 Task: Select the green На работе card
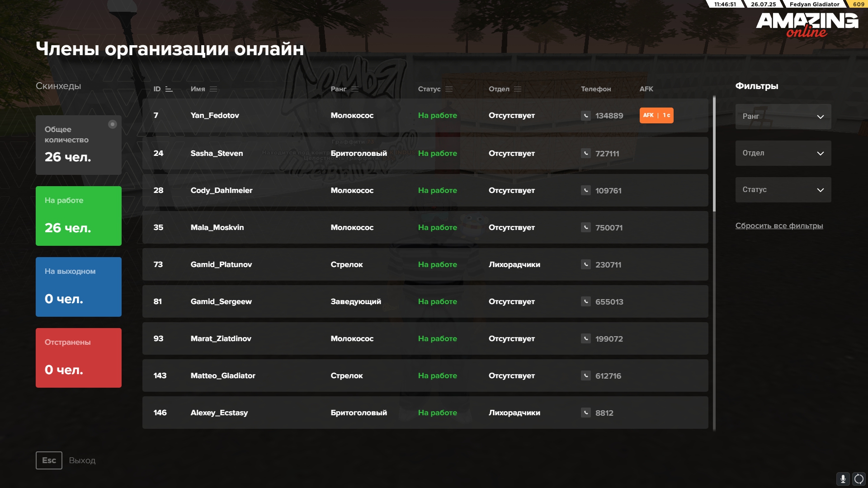click(x=79, y=216)
